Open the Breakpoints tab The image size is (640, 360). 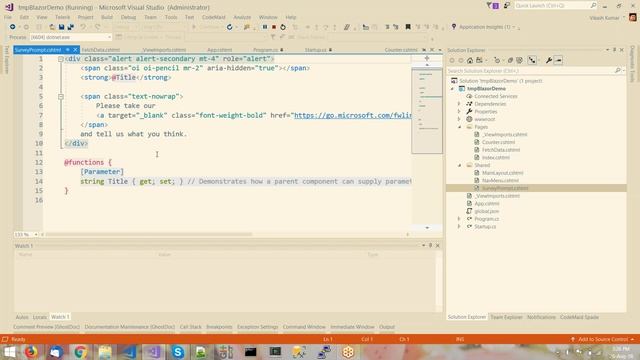click(219, 327)
